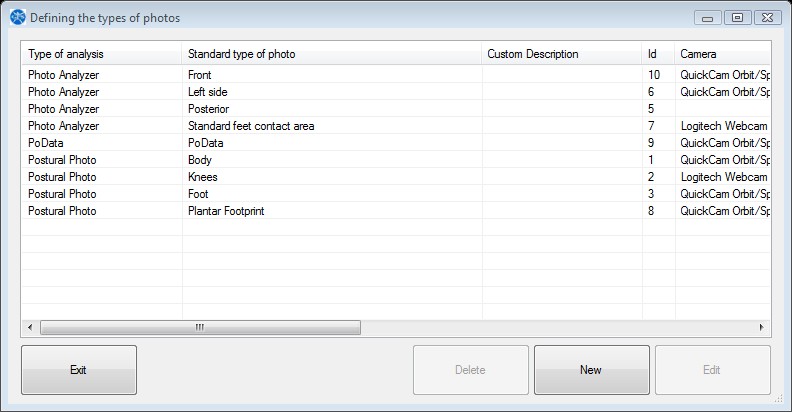The width and height of the screenshot is (792, 412).
Task: Select the Standard feet contact area row
Action: point(396,126)
